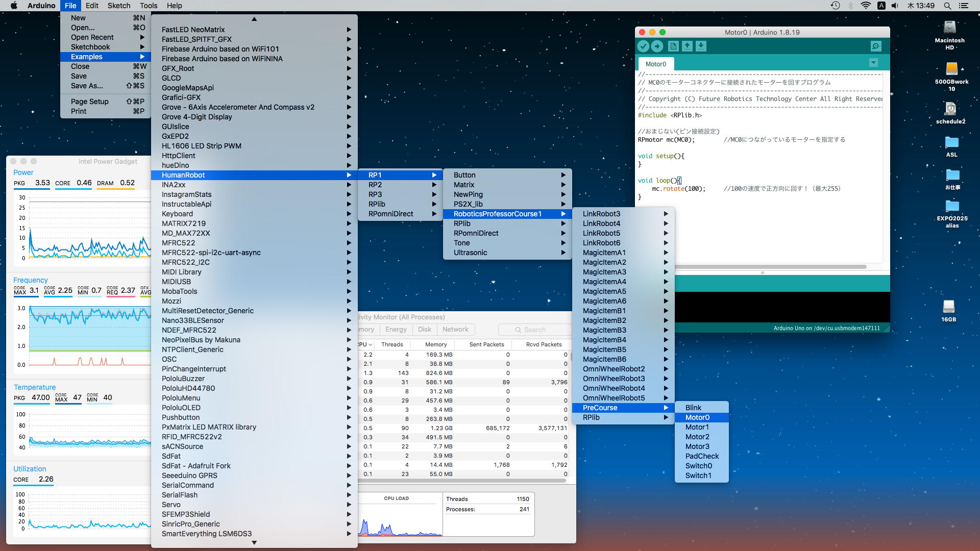
Task: Open the tab options dropdown arrow
Action: (873, 63)
